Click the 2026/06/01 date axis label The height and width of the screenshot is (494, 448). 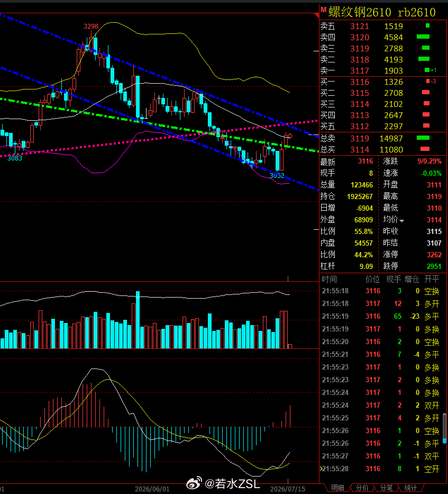coord(152,489)
